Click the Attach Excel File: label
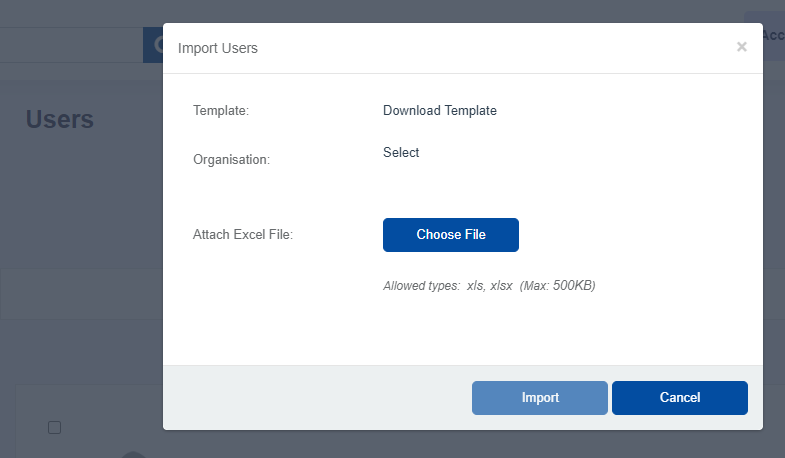Screen dimensions: 785x458 [242, 235]
